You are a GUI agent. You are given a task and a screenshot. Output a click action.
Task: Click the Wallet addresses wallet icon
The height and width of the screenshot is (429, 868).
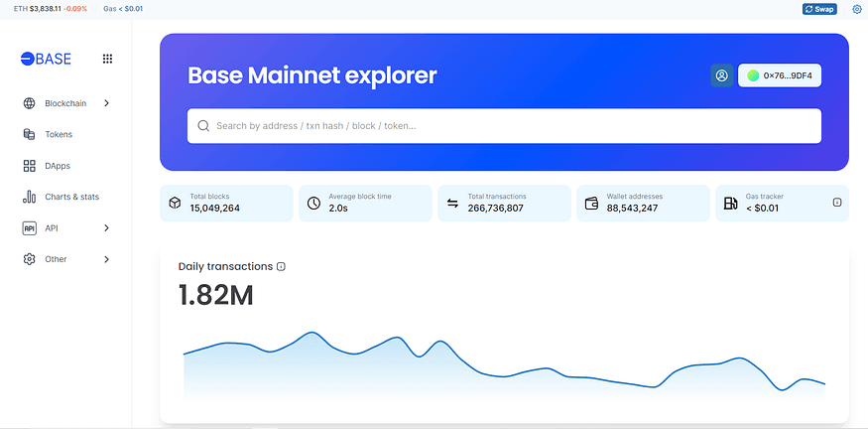coord(592,204)
